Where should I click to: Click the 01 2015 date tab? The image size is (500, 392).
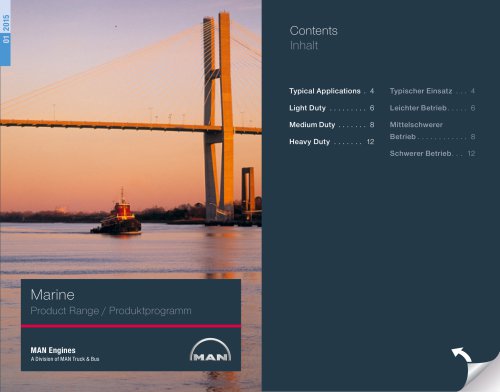pyautogui.click(x=5, y=33)
